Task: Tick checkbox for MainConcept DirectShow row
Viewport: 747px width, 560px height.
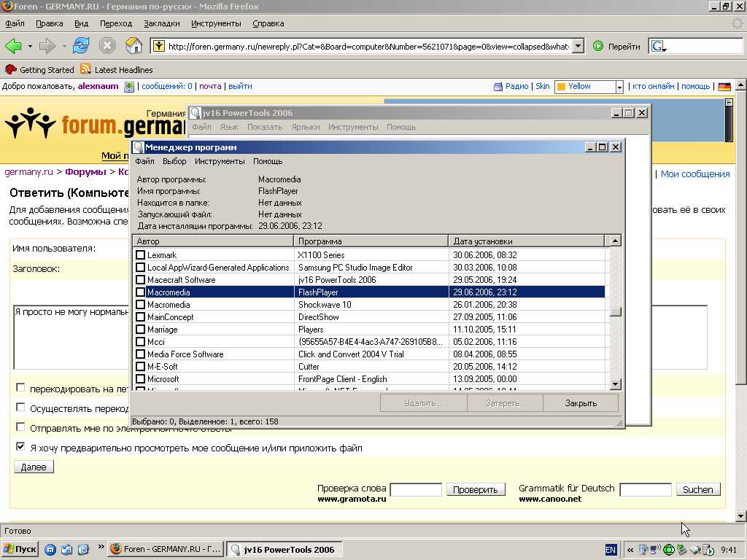Action: coord(141,316)
